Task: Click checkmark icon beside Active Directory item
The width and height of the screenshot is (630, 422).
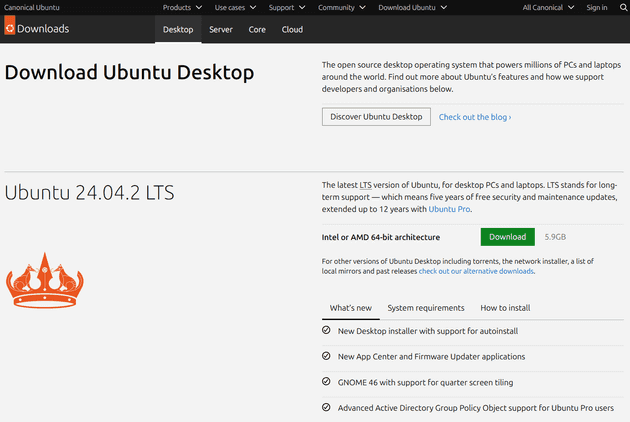Action: (x=326, y=408)
